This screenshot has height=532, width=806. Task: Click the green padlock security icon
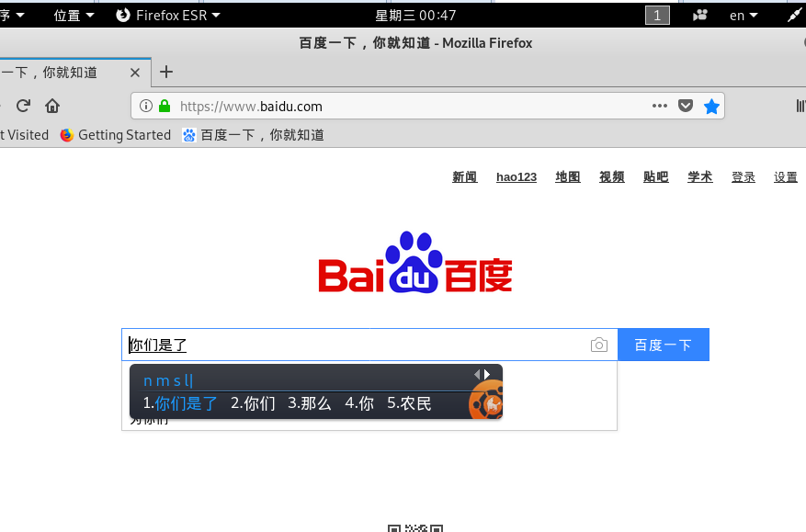pos(165,106)
